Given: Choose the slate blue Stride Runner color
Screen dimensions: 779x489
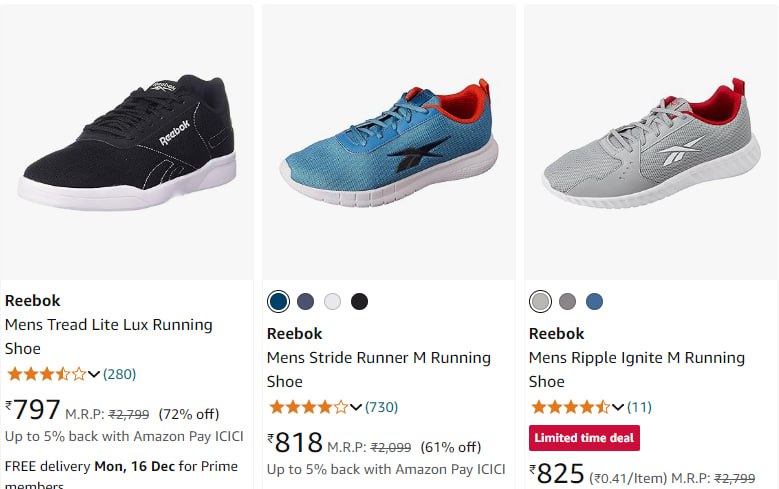Looking at the screenshot, I should pyautogui.click(x=305, y=301).
